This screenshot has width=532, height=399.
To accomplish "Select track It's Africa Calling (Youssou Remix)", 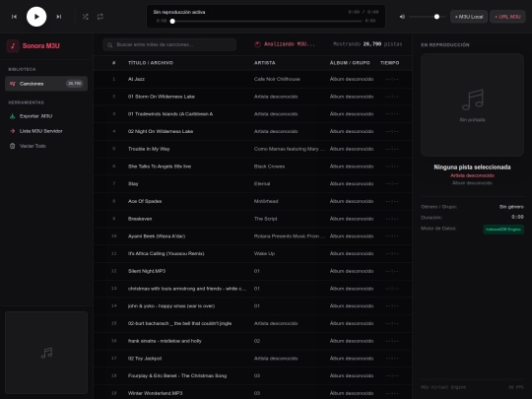I will coord(253,253).
